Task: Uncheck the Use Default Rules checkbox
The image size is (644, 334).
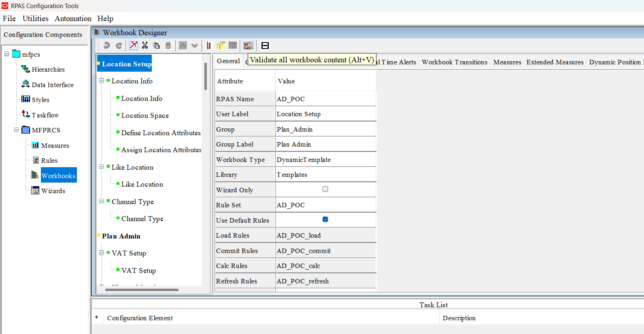Action: 325,219
